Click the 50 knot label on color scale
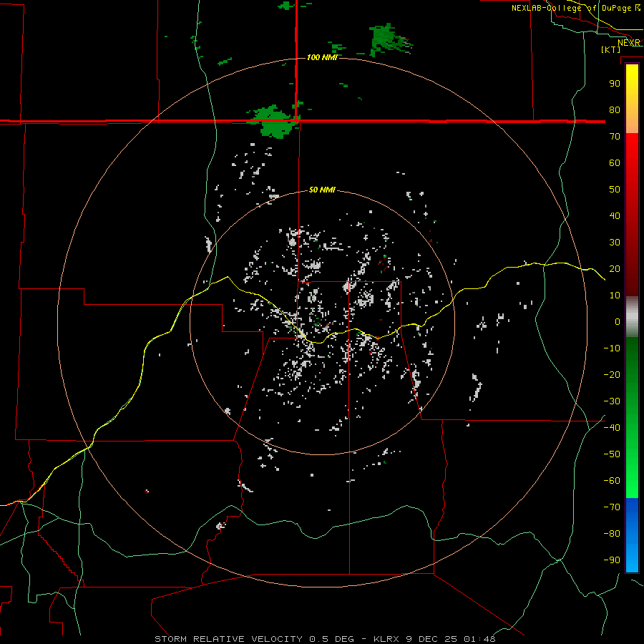The width and height of the screenshot is (644, 644). click(615, 190)
